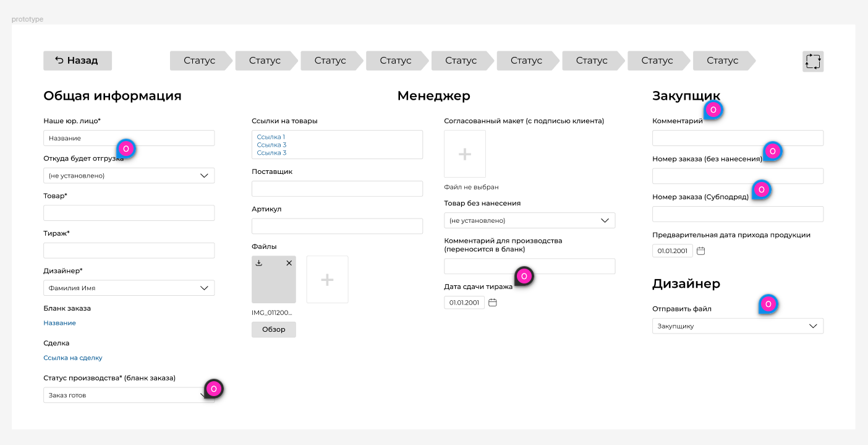Open the Отправить файл dropdown set to Закупщику

[738, 326]
